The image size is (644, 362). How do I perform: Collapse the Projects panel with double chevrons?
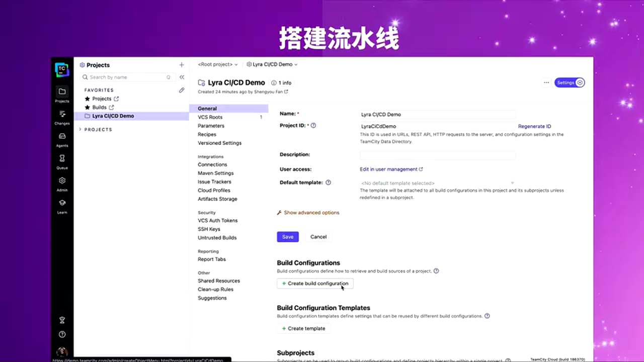(x=182, y=77)
